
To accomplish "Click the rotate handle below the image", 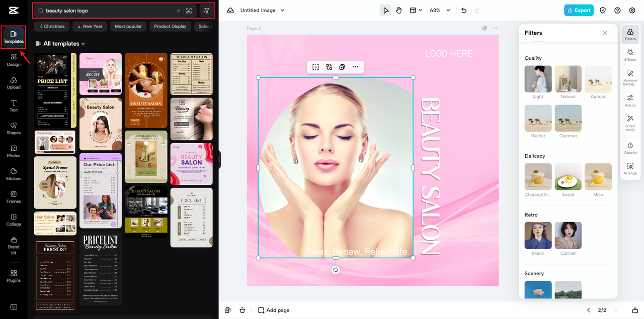I will pyautogui.click(x=336, y=270).
